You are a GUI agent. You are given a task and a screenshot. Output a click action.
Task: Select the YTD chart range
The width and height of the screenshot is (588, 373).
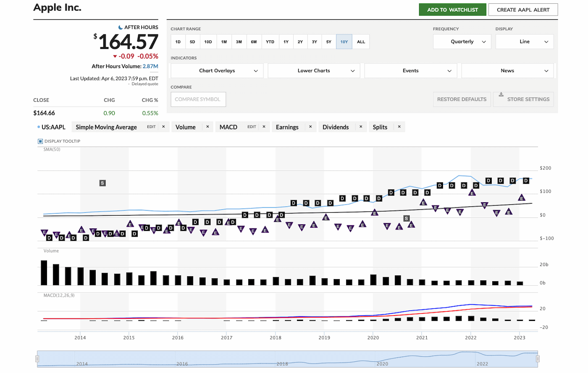click(270, 42)
